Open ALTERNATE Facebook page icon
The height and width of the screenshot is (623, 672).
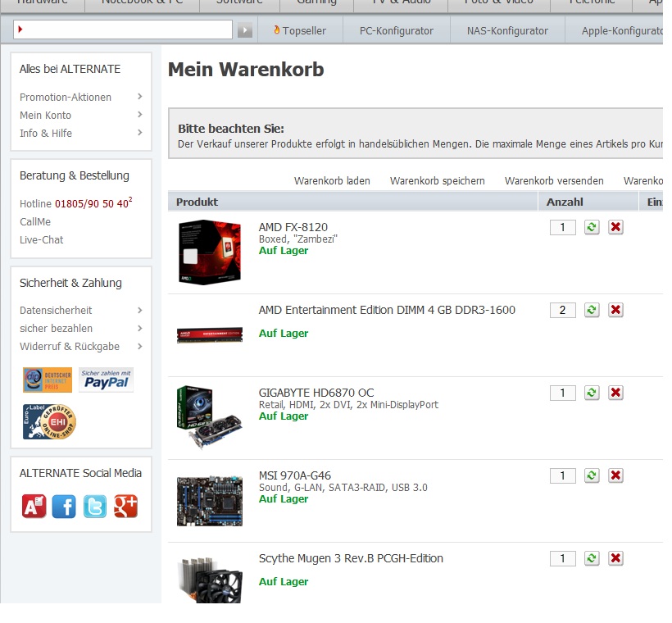(x=64, y=507)
